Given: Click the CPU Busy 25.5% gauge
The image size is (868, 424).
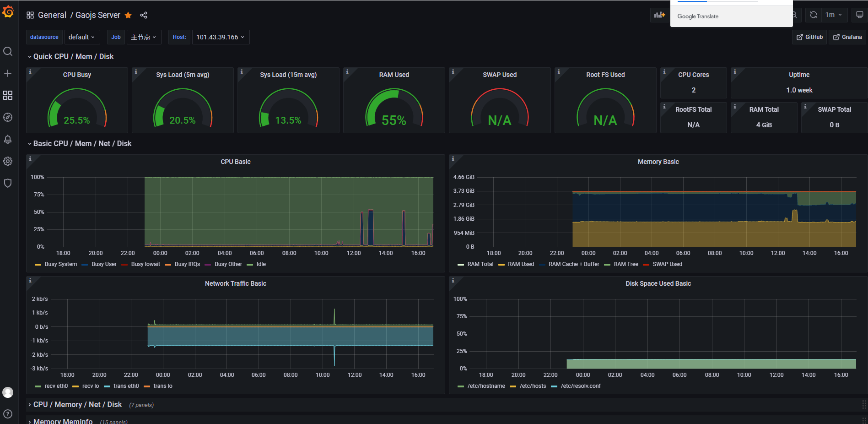Looking at the screenshot, I should pos(77,108).
